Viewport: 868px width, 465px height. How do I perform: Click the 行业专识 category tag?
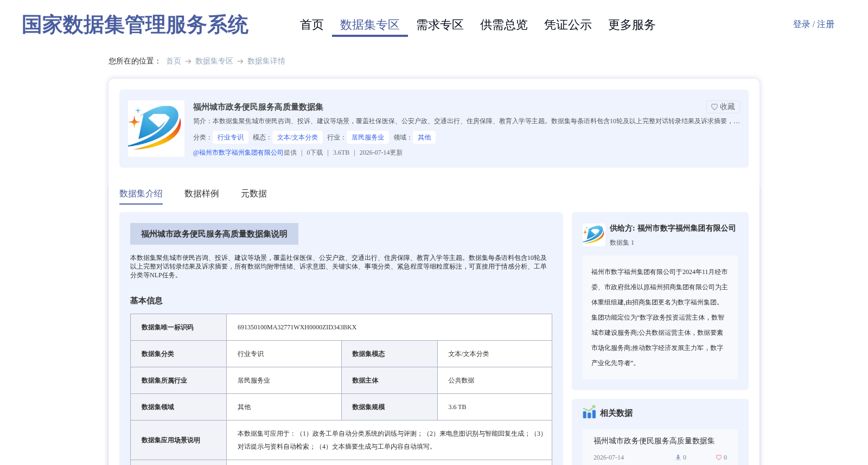point(231,137)
